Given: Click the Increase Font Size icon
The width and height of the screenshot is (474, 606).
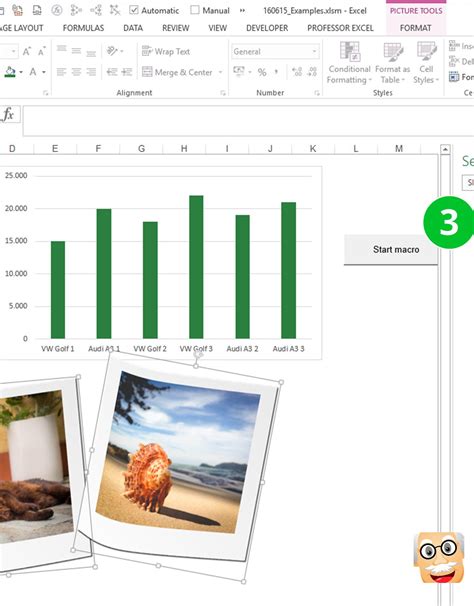Looking at the screenshot, I should pyautogui.click(x=27, y=51).
